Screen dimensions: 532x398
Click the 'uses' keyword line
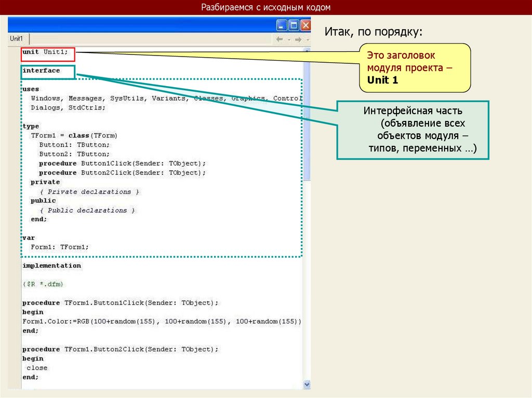click(x=31, y=89)
